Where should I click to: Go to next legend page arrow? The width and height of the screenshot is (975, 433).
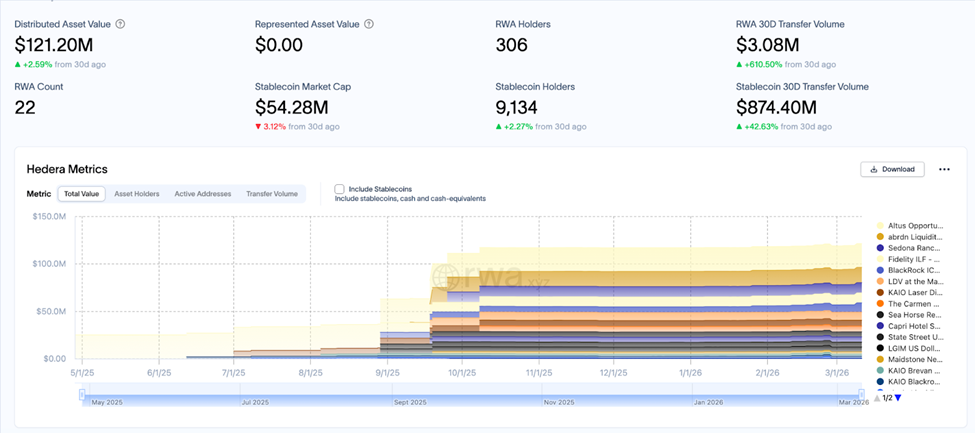[898, 398]
